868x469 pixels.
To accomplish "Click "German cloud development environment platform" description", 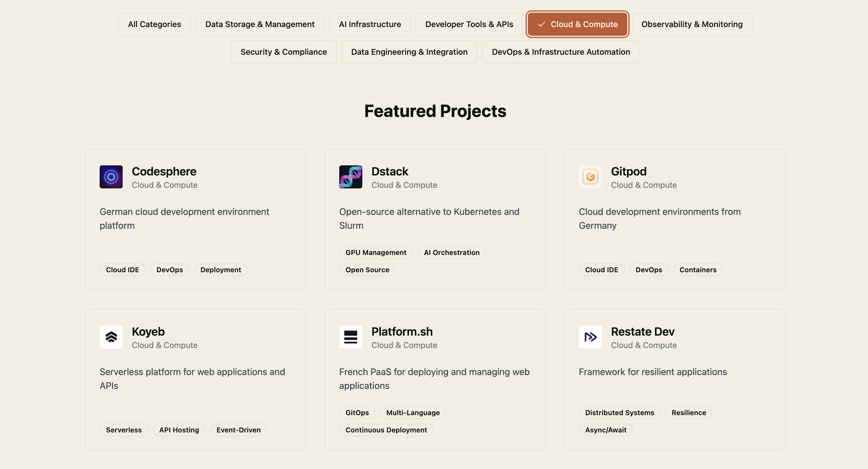I will [x=184, y=218].
